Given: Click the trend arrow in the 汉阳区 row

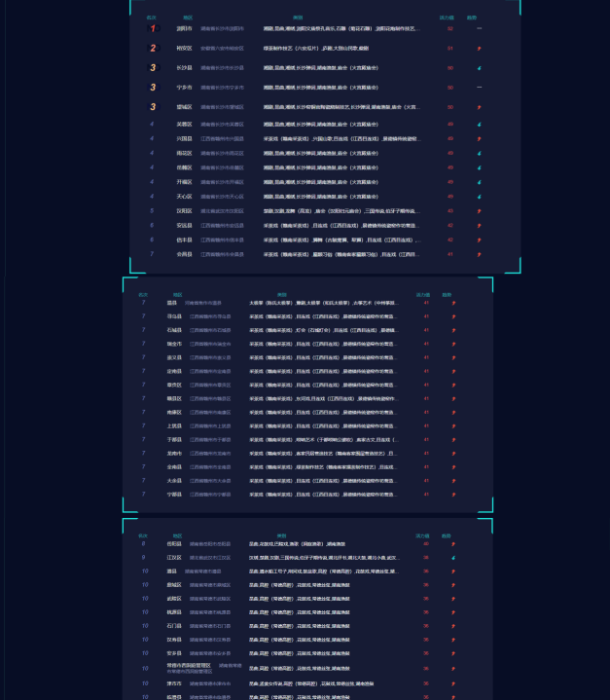Looking at the screenshot, I should point(479,210).
